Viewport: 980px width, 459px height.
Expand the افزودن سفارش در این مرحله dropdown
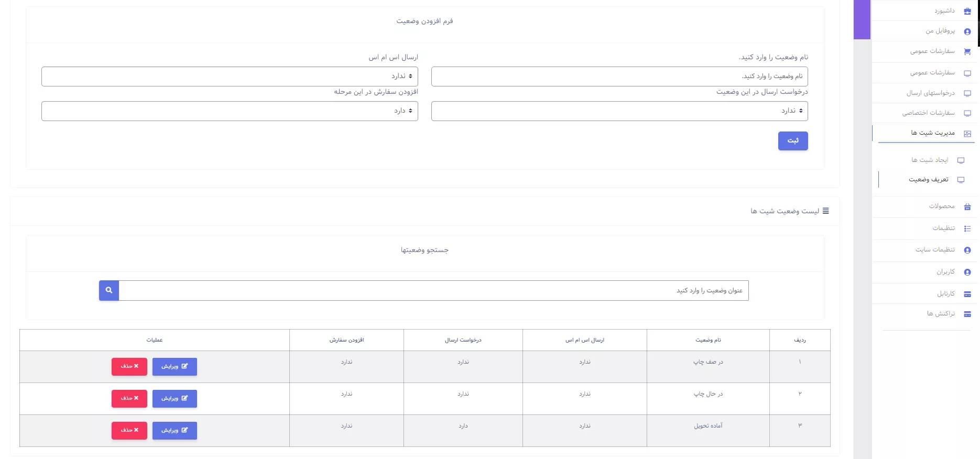(x=230, y=111)
